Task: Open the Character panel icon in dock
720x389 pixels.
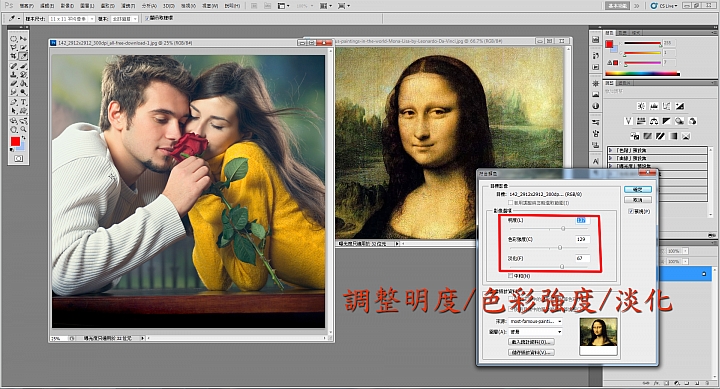Action: coord(596,161)
